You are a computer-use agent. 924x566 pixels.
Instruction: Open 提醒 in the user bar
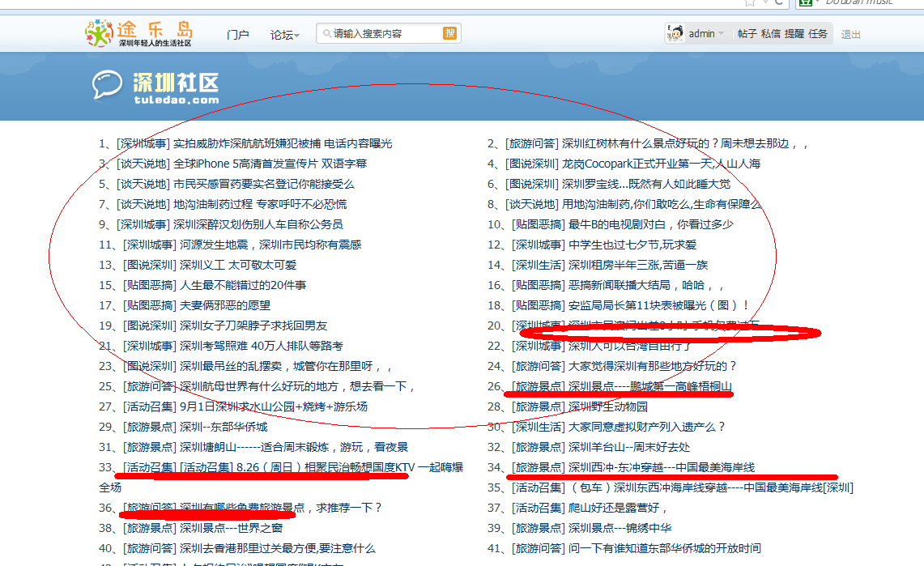coord(794,33)
